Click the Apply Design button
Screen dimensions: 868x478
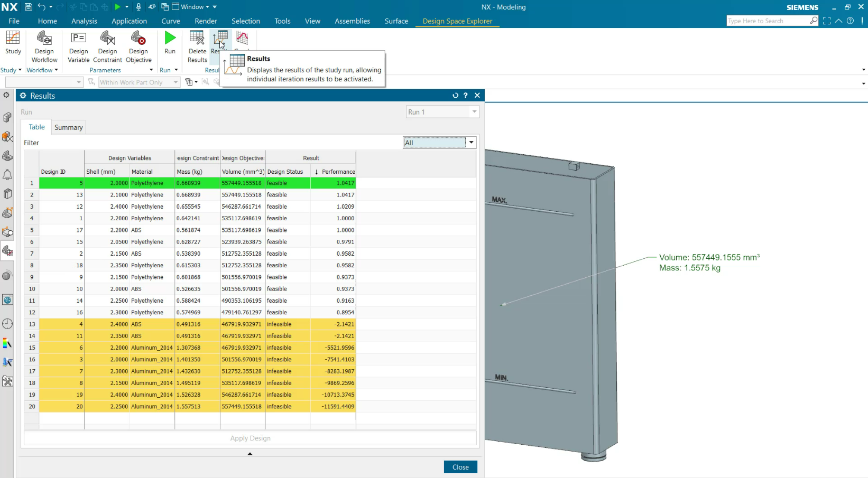pyautogui.click(x=250, y=438)
